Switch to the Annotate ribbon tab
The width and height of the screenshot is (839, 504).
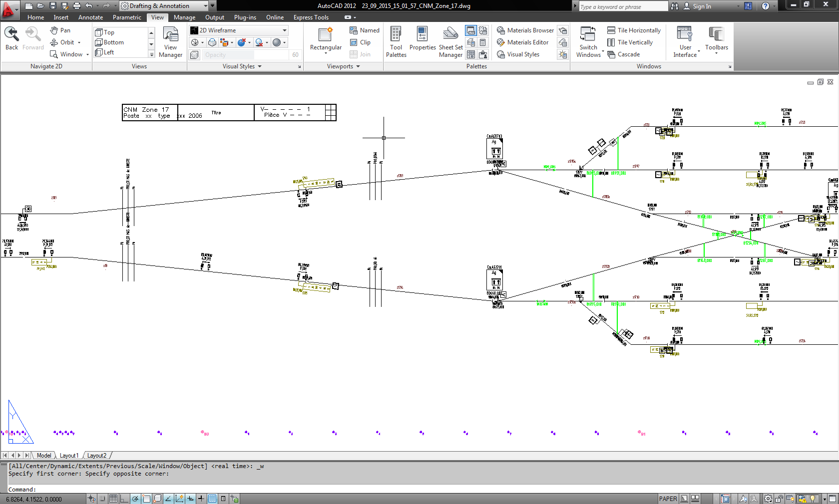coord(90,17)
